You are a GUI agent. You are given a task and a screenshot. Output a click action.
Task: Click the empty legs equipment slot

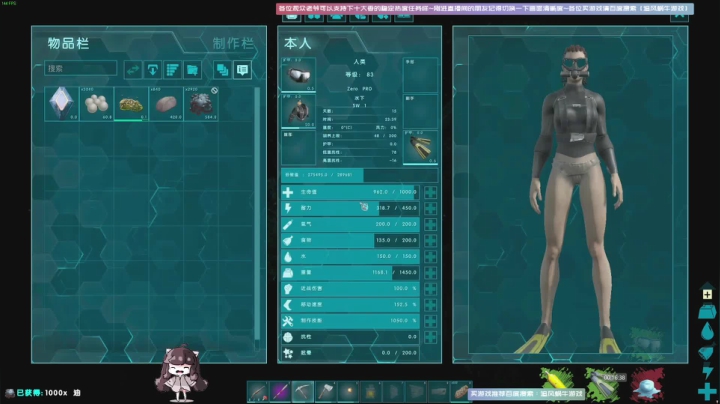click(298, 148)
